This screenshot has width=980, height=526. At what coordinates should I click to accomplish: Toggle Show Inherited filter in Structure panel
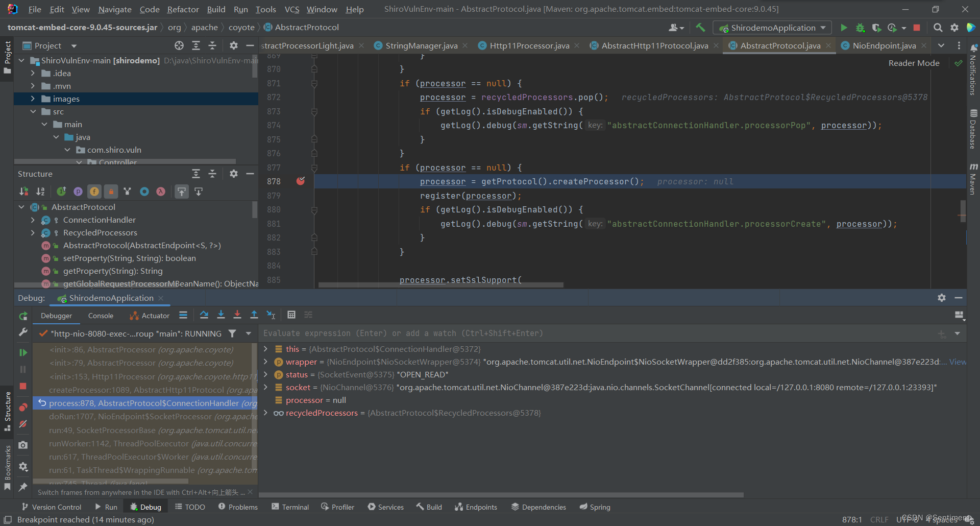click(x=61, y=192)
